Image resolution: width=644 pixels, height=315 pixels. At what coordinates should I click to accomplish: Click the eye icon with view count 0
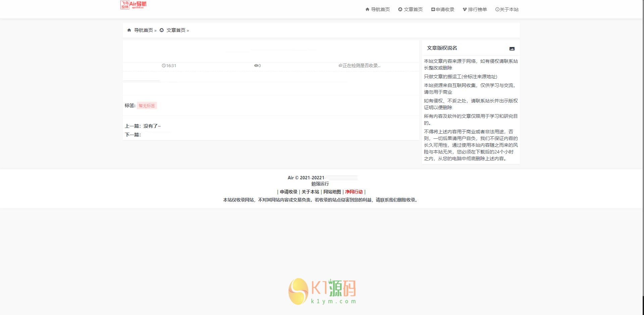[x=256, y=65]
